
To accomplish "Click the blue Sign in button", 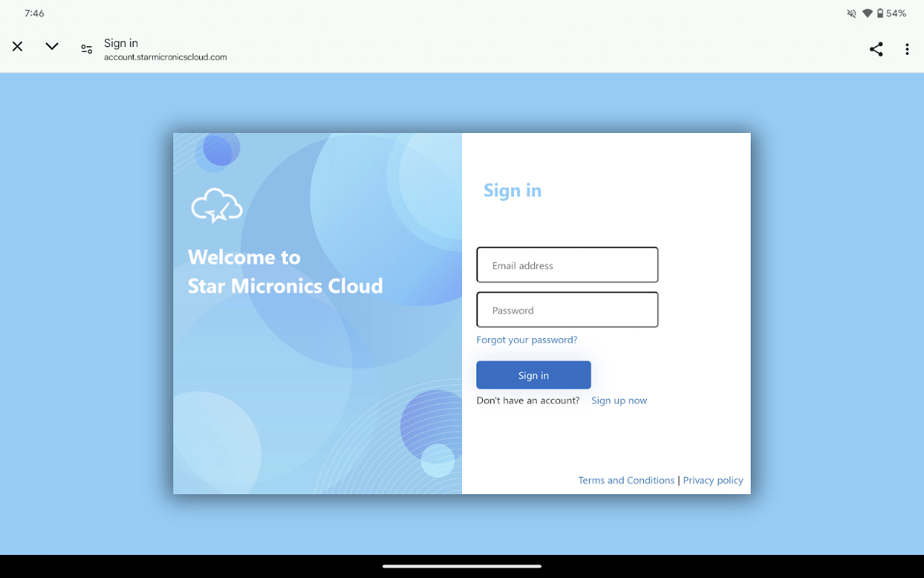I will click(533, 375).
